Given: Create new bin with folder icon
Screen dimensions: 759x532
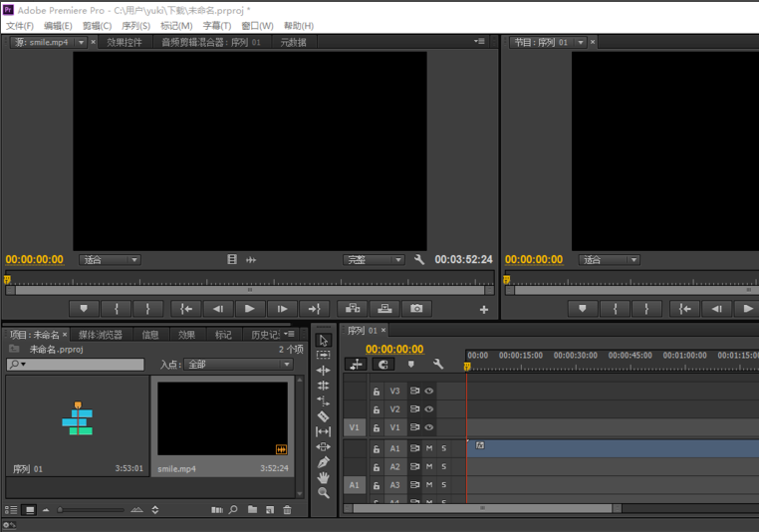Looking at the screenshot, I should (x=252, y=510).
